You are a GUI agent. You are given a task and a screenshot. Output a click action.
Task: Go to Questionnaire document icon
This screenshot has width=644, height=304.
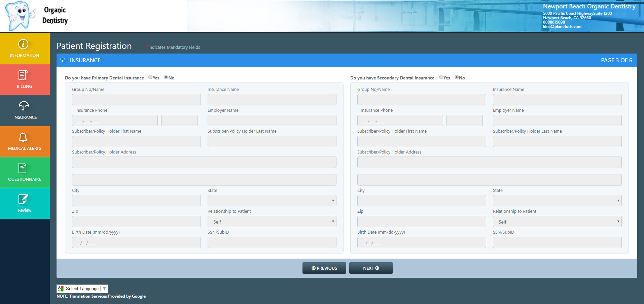[x=23, y=168]
